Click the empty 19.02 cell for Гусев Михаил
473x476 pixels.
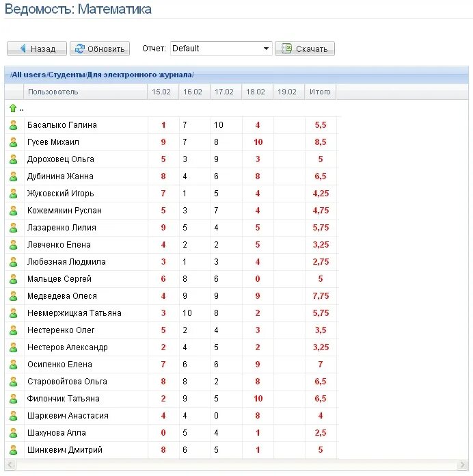tap(289, 142)
